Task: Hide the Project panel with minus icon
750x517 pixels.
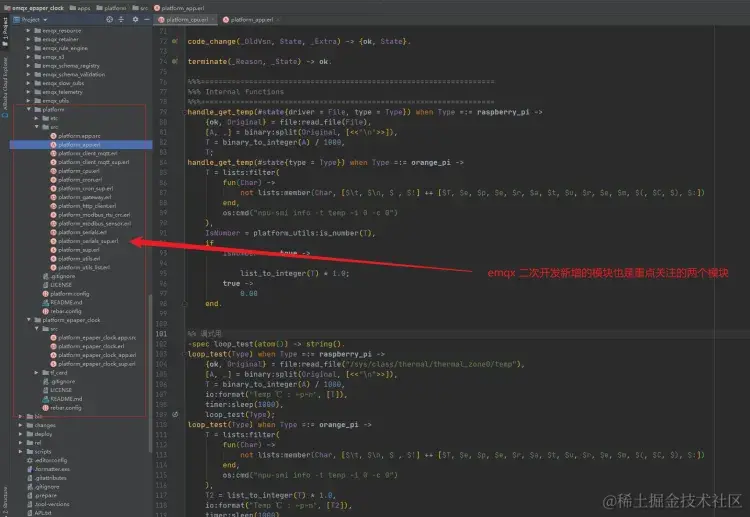Action: tap(147, 20)
